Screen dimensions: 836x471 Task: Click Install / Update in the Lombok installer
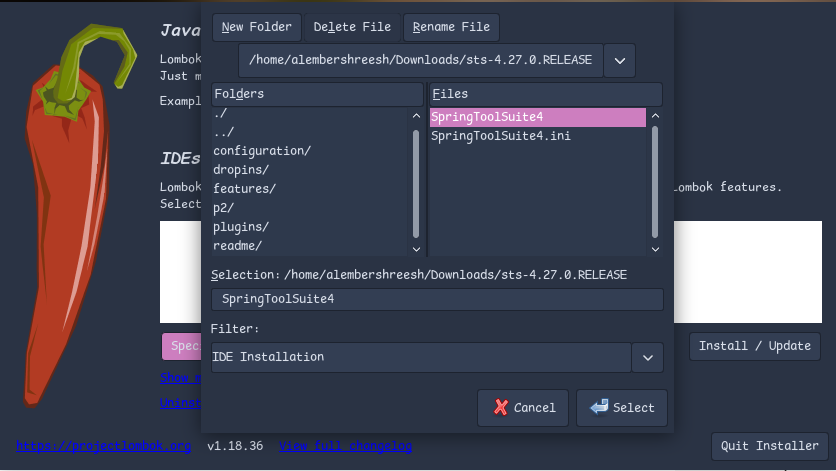pos(755,346)
